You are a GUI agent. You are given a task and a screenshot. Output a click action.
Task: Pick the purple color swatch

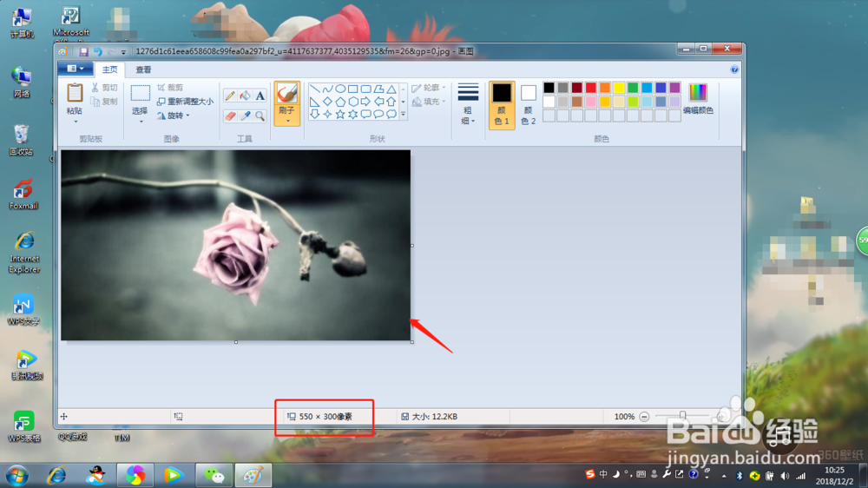(674, 88)
